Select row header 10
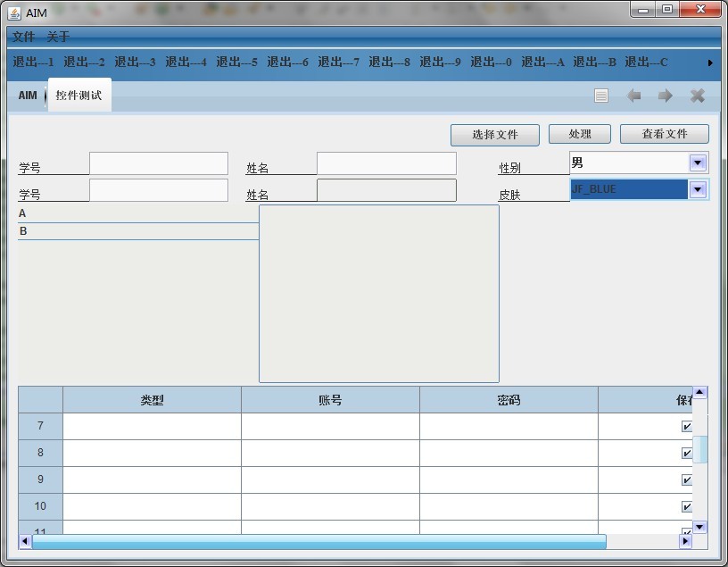728x567 pixels. [40, 506]
